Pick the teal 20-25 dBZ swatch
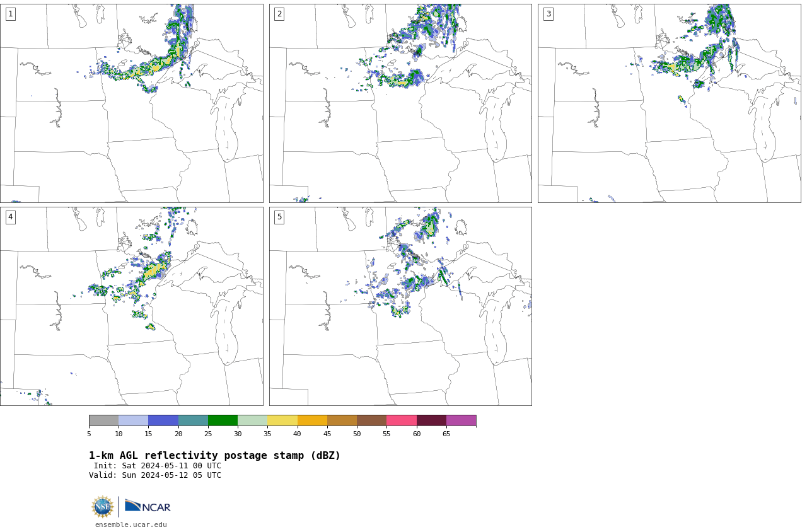807x532 pixels. [x=193, y=420]
